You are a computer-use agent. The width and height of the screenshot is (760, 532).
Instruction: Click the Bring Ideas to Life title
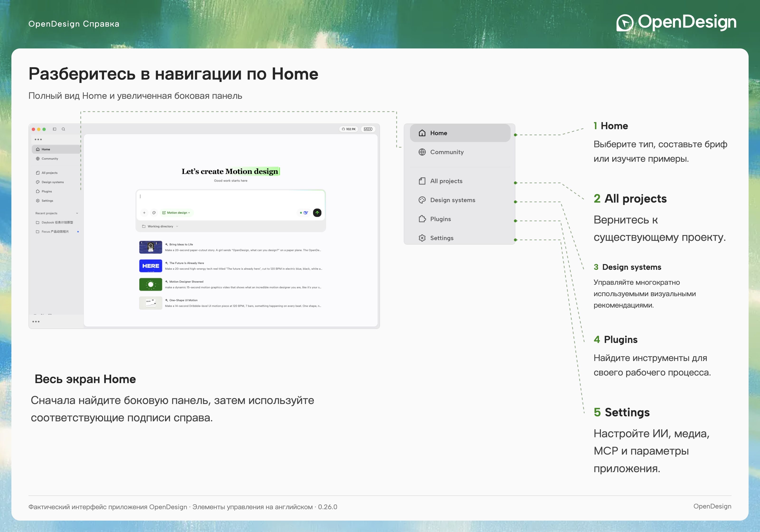[181, 244]
